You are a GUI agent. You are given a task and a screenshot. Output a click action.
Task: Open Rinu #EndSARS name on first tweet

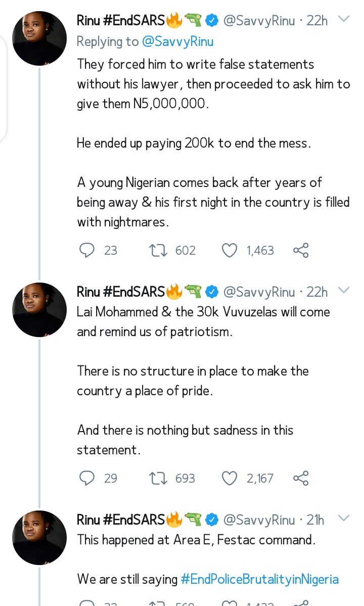[121, 20]
